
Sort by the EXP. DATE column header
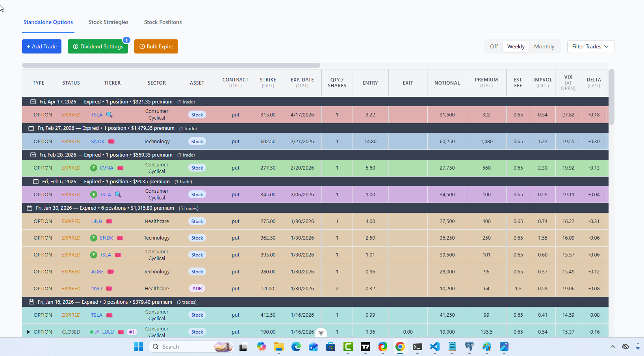302,83
